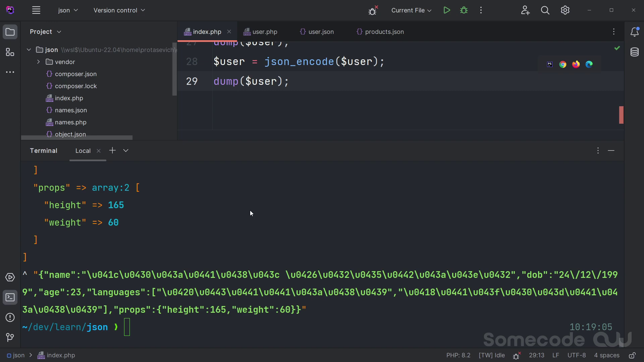Click the debug listener bug icon

[373, 10]
